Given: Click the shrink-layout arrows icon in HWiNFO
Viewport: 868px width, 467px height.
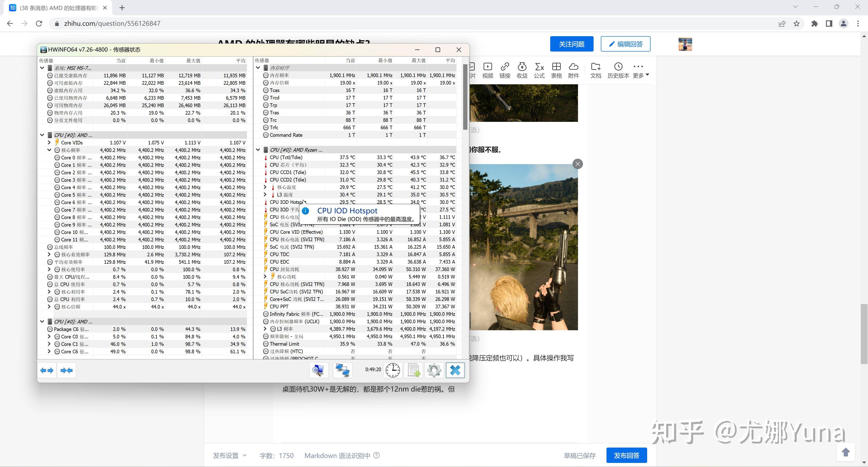Looking at the screenshot, I should pyautogui.click(x=66, y=371).
